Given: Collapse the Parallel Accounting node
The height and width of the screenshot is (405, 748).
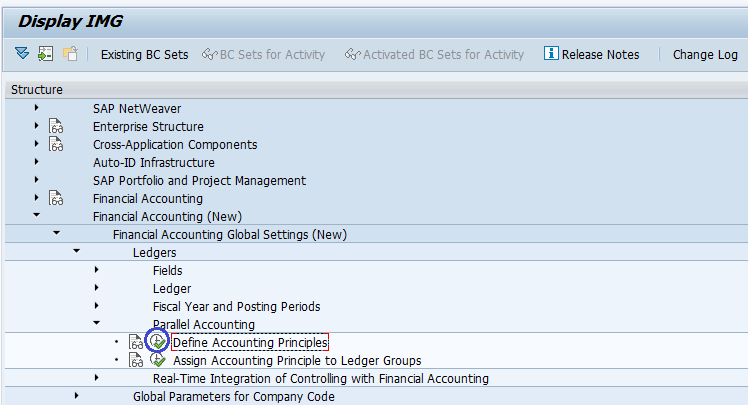Looking at the screenshot, I should coord(97,324).
